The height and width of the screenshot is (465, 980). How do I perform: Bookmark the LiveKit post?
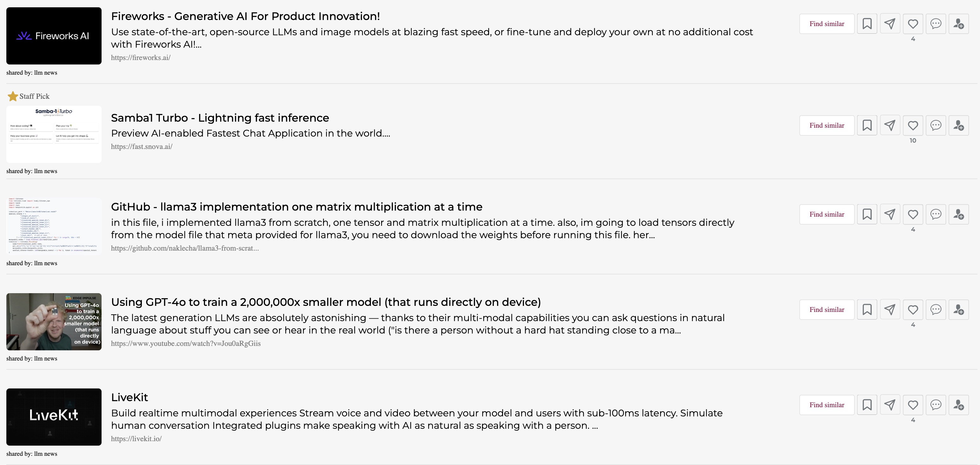coord(867,404)
